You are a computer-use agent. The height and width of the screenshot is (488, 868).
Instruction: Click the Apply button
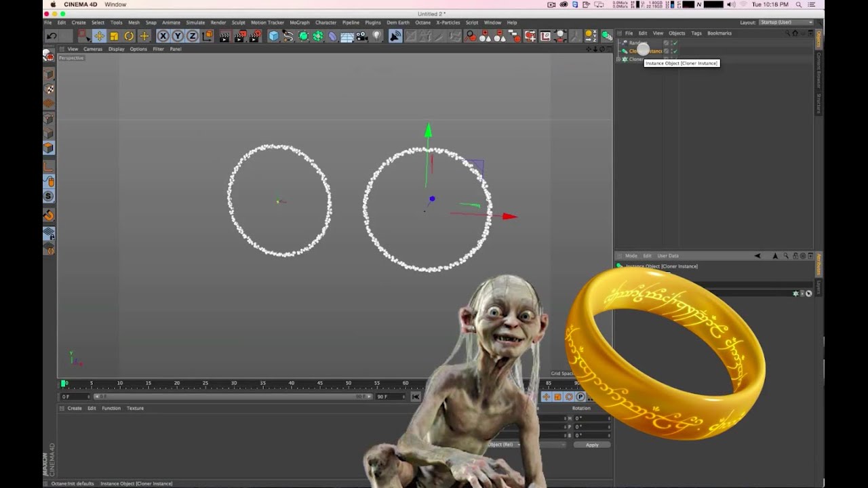(x=592, y=445)
